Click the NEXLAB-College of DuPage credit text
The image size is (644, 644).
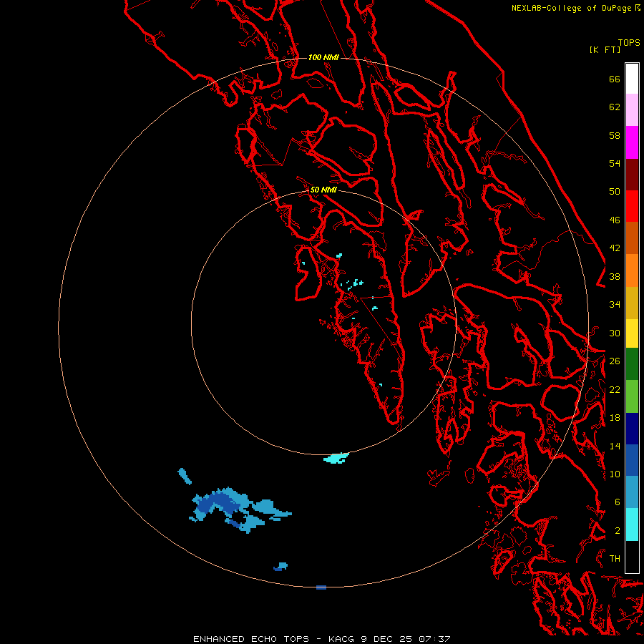coord(572,8)
